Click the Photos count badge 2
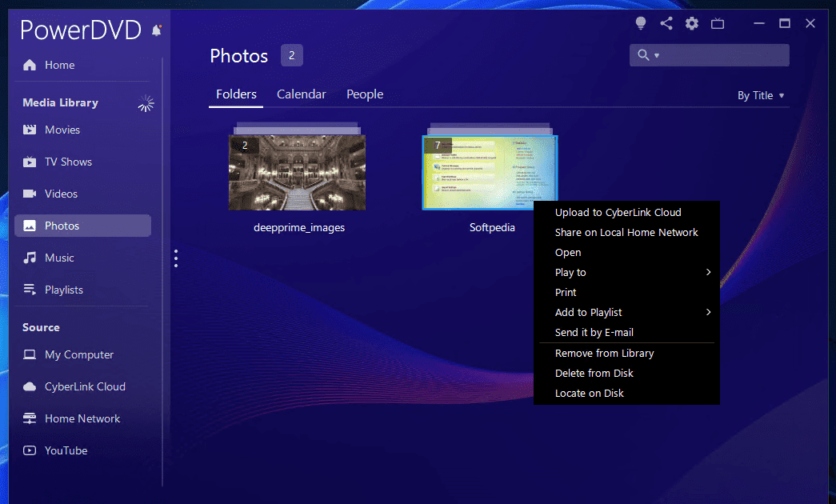Image resolution: width=836 pixels, height=504 pixels. 292,55
